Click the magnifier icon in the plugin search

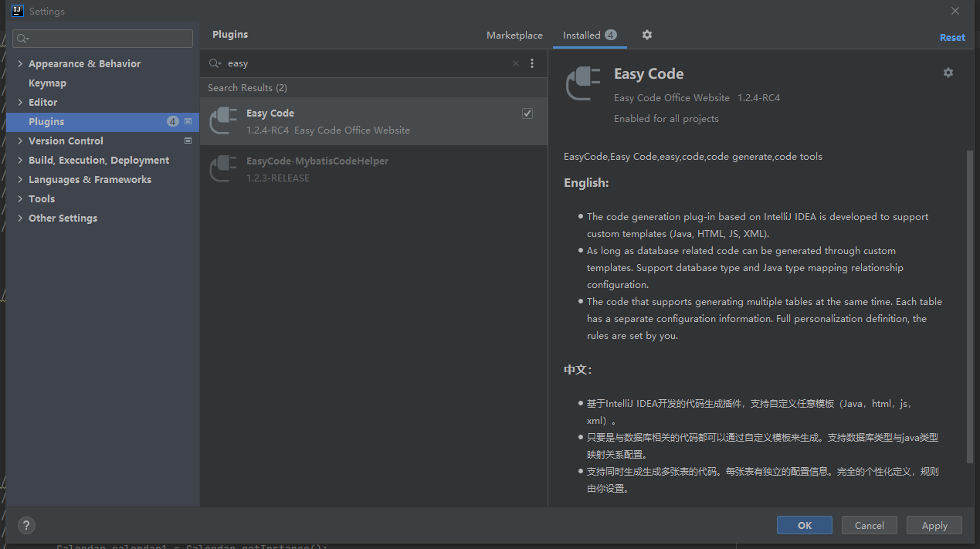215,63
